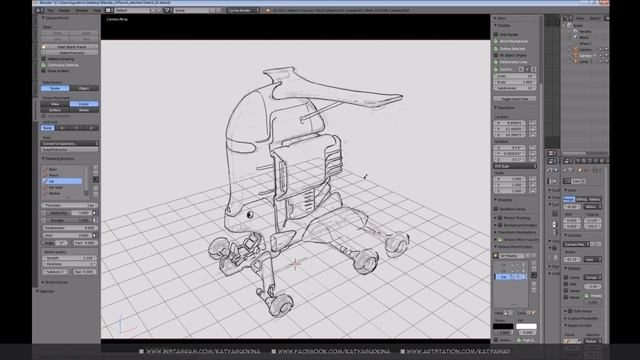Select Object as the data source
This screenshot has height=360, width=640.
point(84,88)
